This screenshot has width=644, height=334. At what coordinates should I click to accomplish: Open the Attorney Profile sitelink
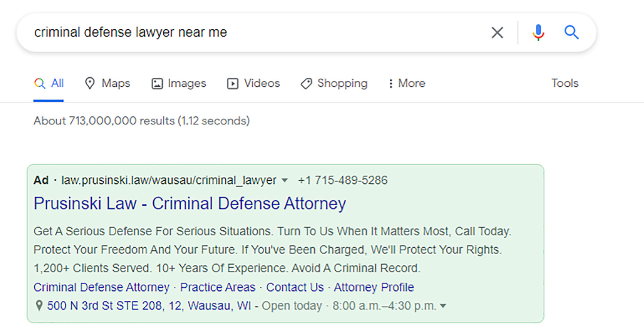pyautogui.click(x=373, y=287)
